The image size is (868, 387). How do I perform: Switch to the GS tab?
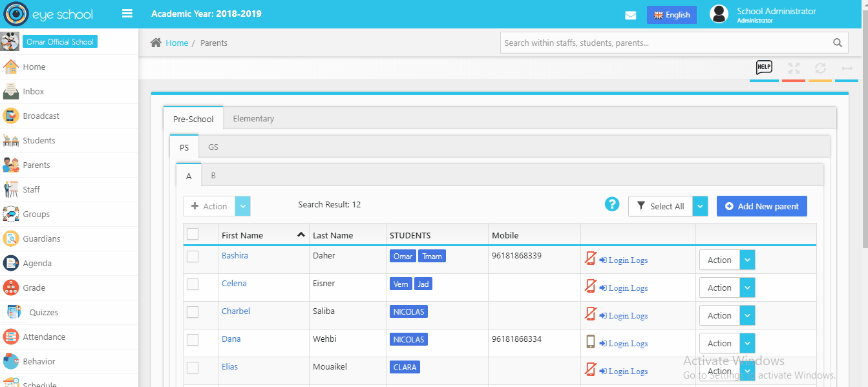click(213, 147)
